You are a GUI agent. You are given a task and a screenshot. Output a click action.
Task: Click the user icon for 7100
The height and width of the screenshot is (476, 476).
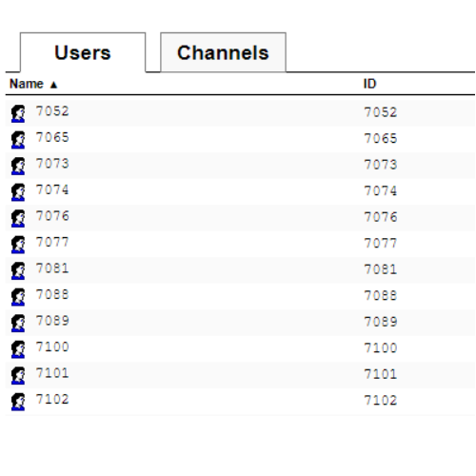[x=18, y=349]
